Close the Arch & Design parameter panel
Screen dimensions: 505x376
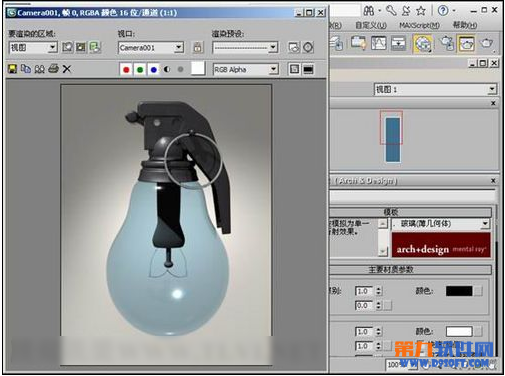[493, 181]
